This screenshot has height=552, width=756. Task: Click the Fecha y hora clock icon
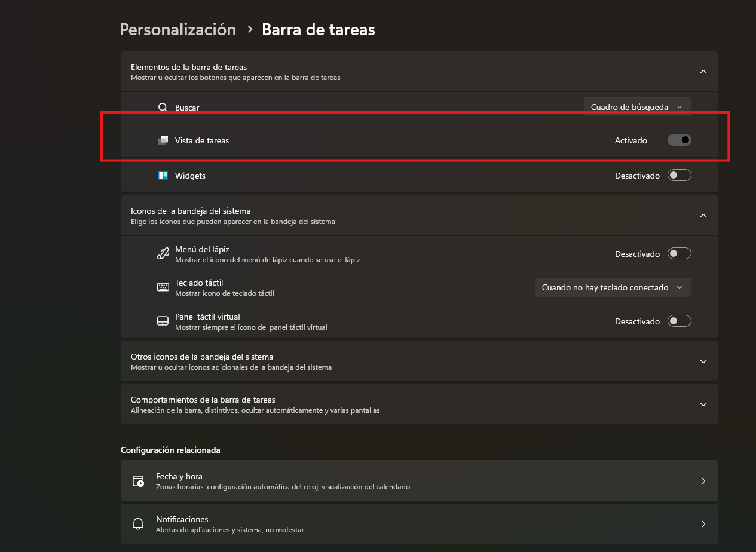pos(138,481)
